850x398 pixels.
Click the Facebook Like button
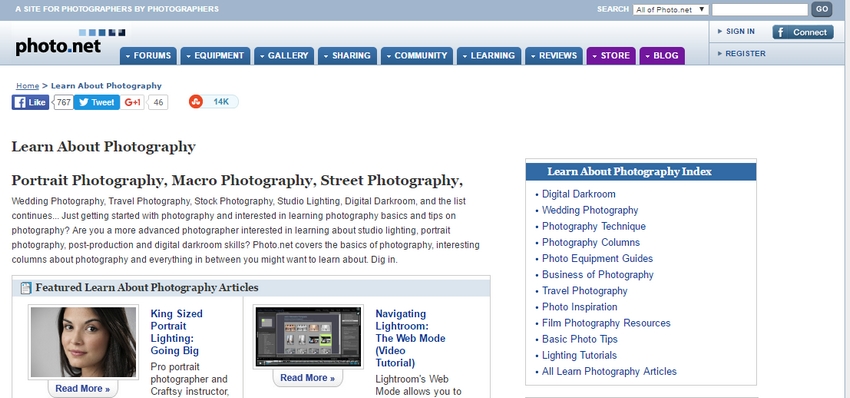click(x=30, y=102)
